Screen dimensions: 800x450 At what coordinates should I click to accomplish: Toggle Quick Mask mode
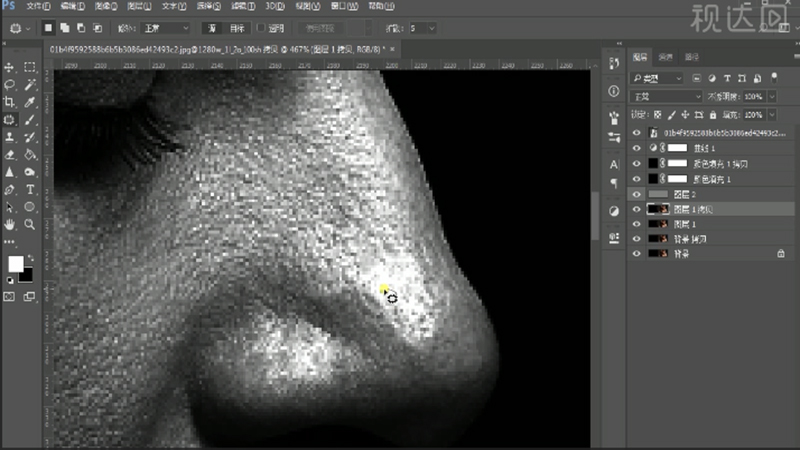pos(9,297)
